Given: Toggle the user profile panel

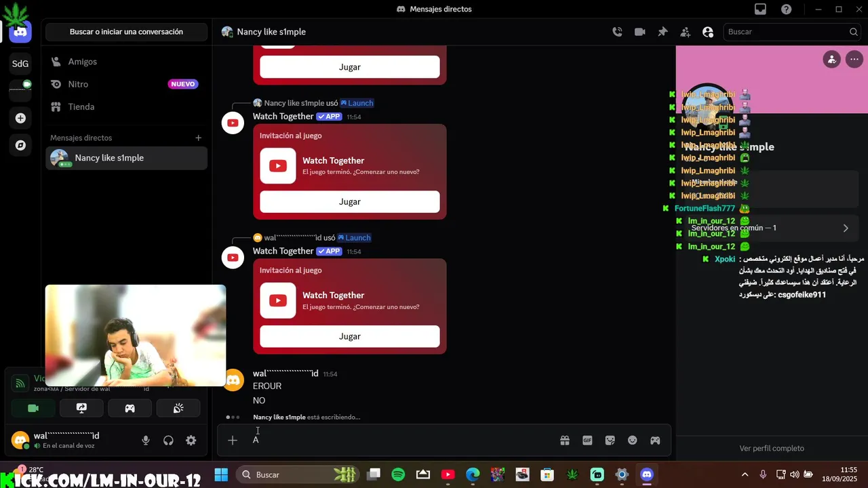Looking at the screenshot, I should point(708,32).
